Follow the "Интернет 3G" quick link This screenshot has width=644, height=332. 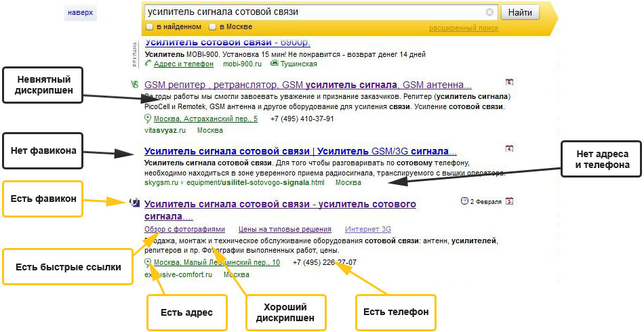click(x=367, y=230)
